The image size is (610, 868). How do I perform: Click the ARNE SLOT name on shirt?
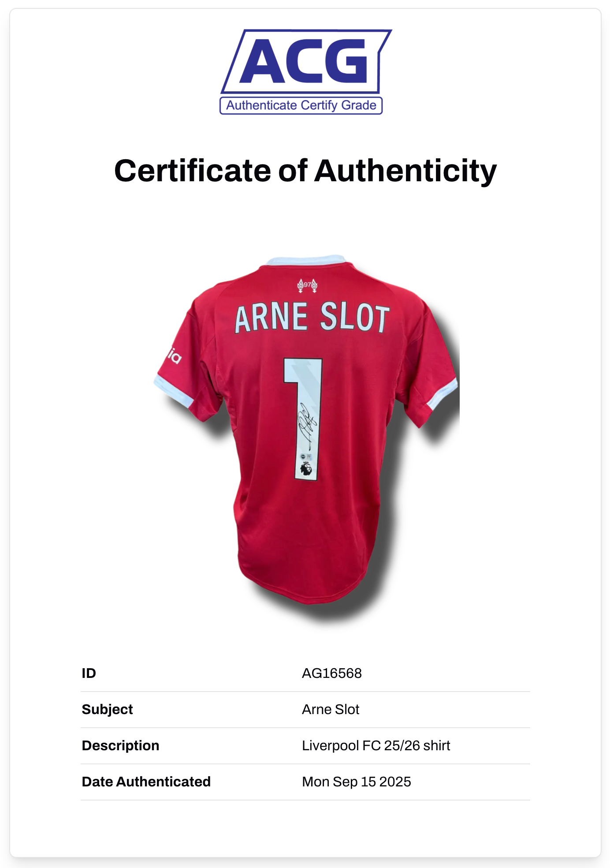coord(312,317)
